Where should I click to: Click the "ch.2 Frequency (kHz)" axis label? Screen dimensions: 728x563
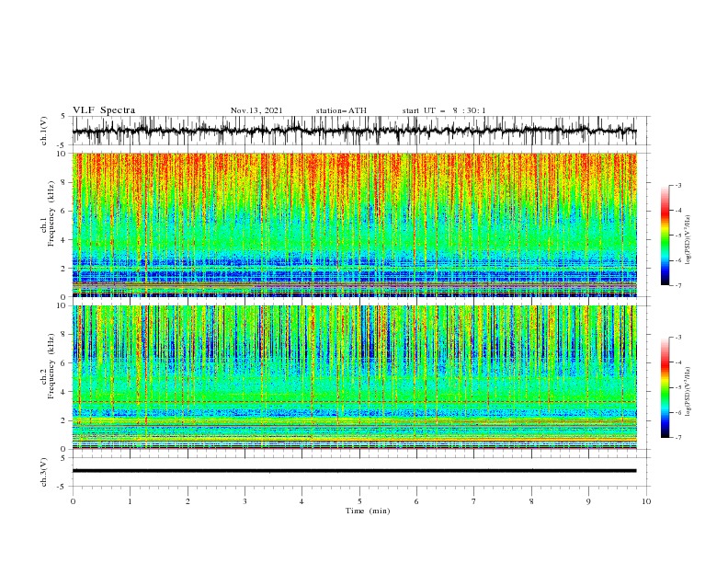48,366
